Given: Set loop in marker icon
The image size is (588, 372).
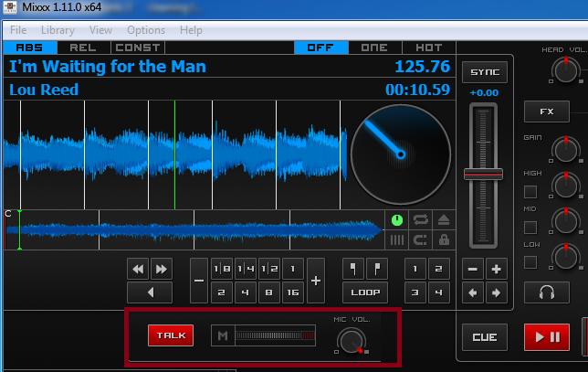Looking at the screenshot, I should click(352, 269).
